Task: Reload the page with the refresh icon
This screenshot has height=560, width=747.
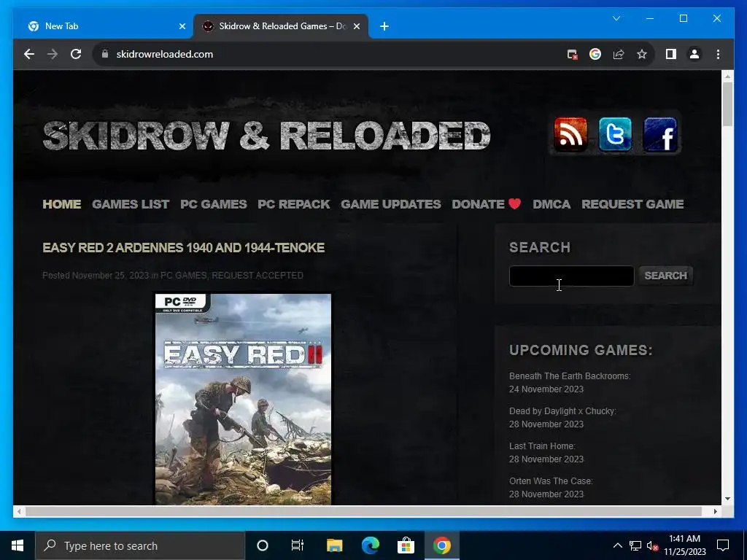Action: click(x=76, y=54)
